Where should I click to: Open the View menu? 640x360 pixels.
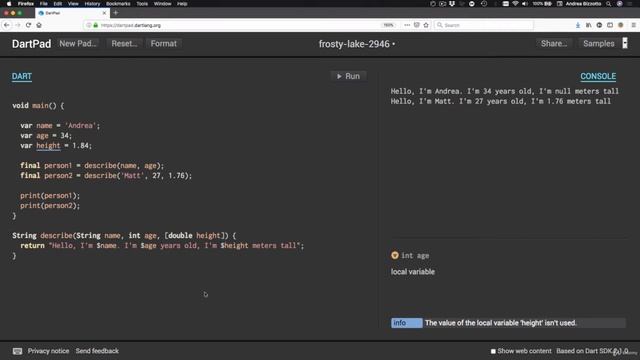coord(73,4)
